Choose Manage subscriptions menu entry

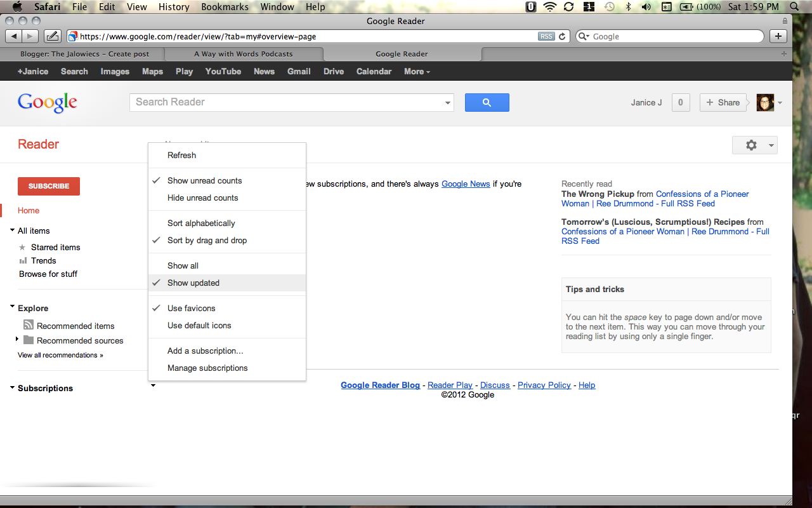[227, 368]
